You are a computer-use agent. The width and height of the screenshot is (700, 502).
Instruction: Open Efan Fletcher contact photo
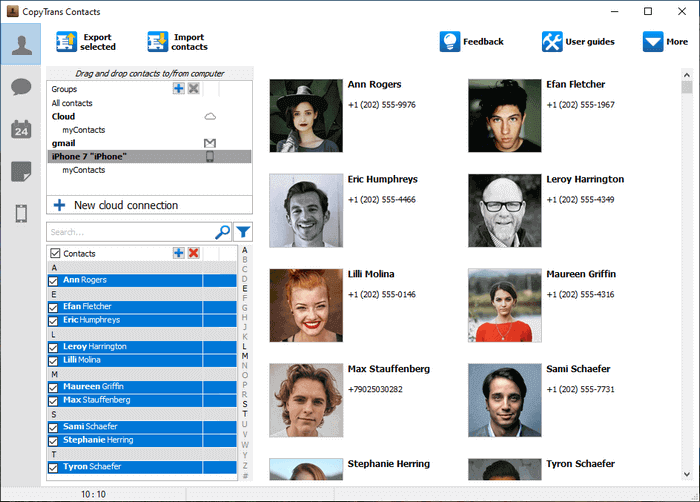point(505,116)
